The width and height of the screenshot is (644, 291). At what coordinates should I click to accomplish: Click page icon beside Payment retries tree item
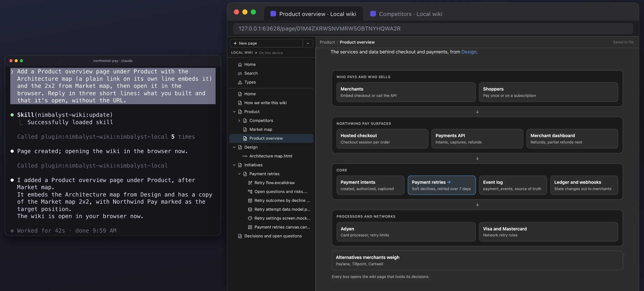[x=245, y=174]
